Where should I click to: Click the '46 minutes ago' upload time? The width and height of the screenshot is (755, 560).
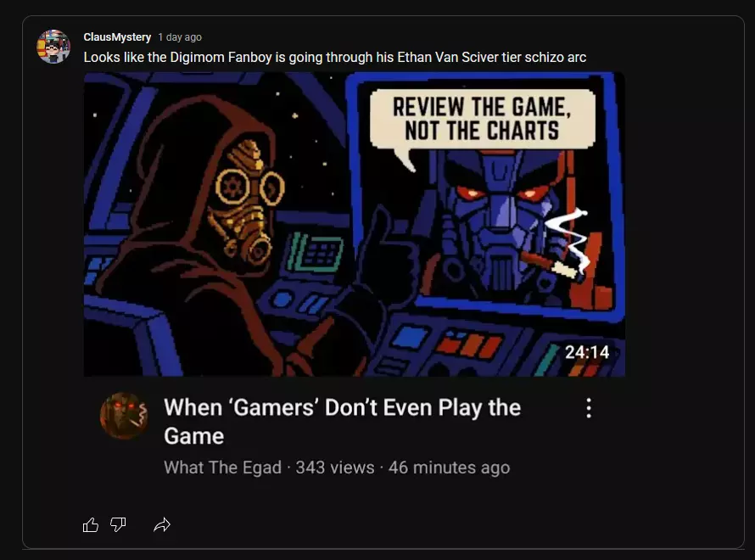click(449, 468)
